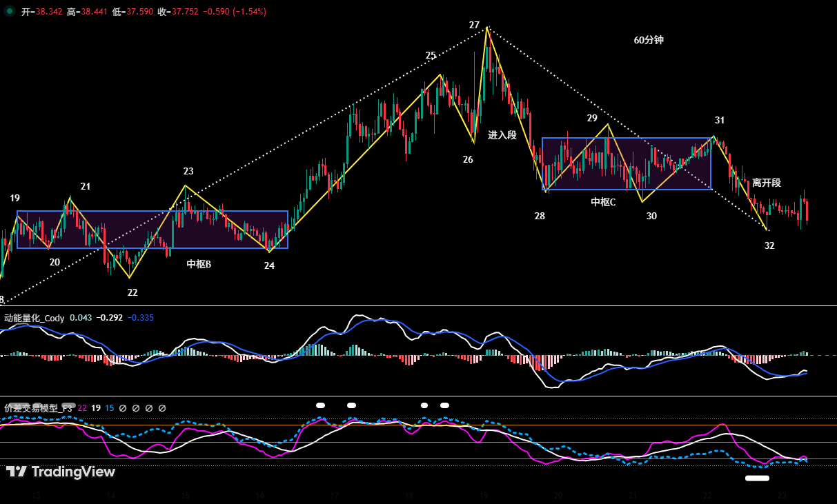Viewport: 837px width, 504px height.
Task: Click wave point label 22
Action: (x=132, y=292)
